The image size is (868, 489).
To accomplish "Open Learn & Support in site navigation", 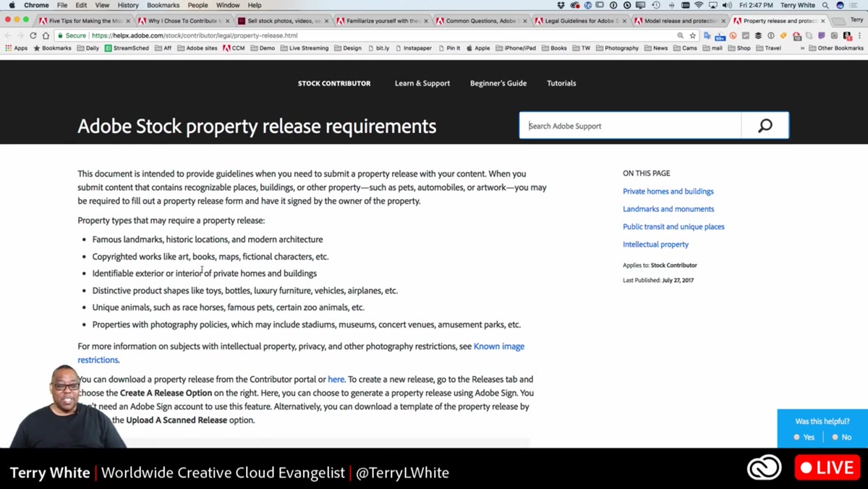I will pyautogui.click(x=422, y=83).
